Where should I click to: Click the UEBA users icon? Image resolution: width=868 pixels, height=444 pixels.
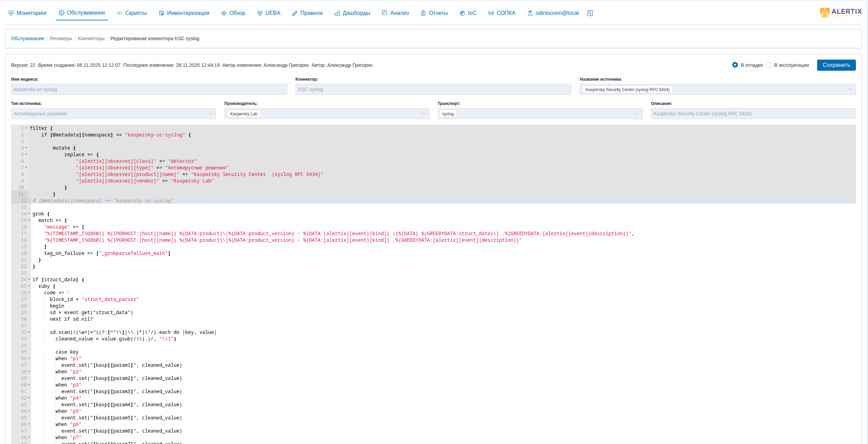(x=260, y=13)
